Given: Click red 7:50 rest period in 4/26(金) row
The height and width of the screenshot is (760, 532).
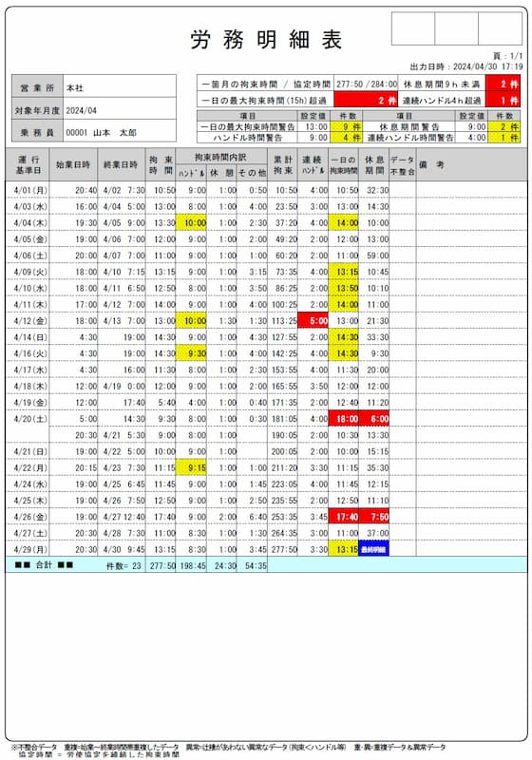Looking at the screenshot, I should coord(373,517).
